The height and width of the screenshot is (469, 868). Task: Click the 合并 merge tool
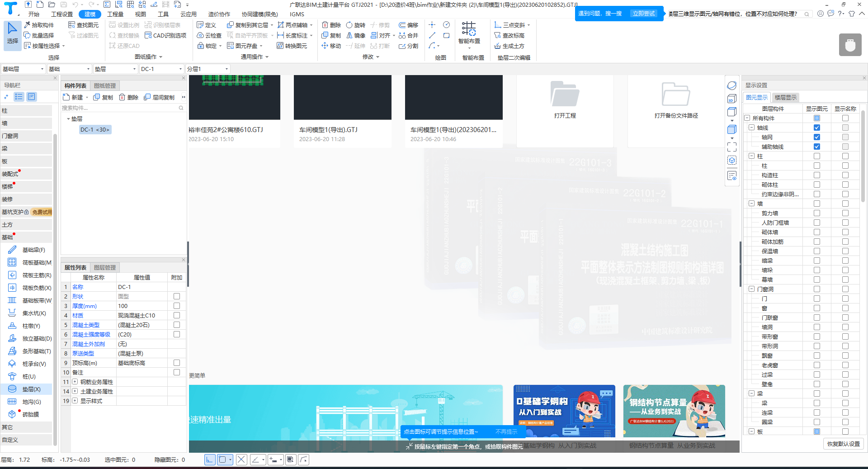(409, 35)
